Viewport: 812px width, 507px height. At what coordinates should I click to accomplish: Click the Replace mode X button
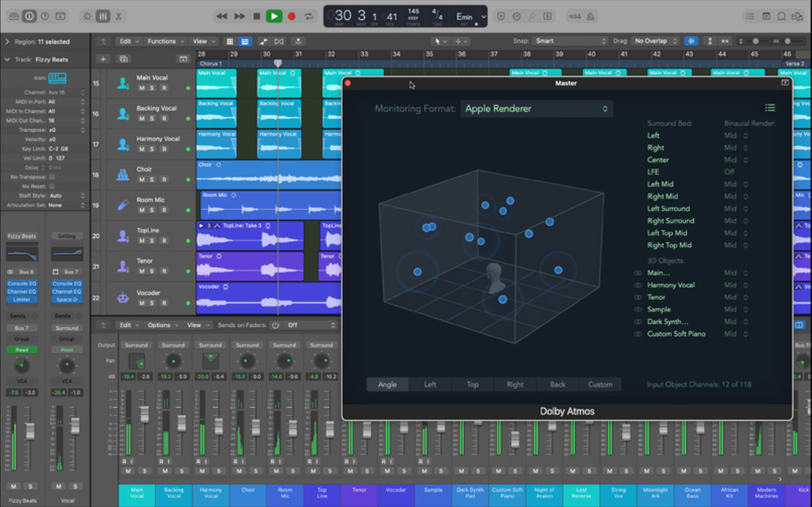click(x=501, y=16)
